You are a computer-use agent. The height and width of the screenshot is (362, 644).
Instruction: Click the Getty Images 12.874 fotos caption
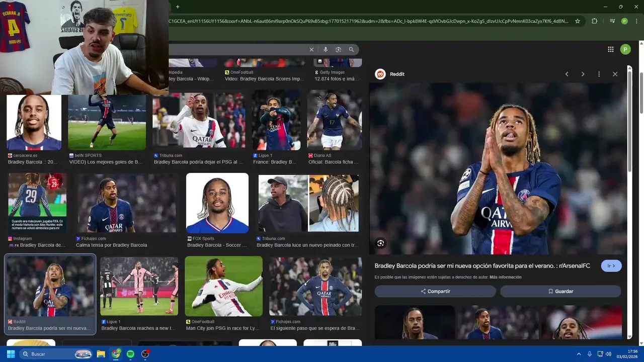(x=337, y=79)
